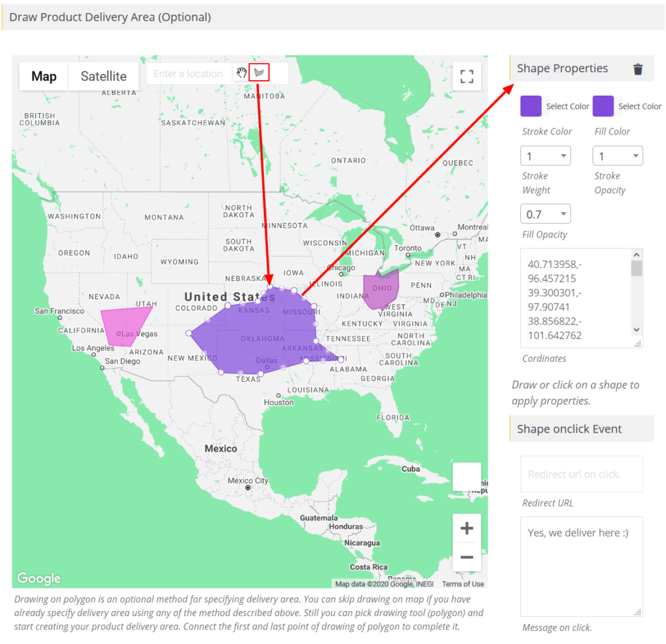The image size is (666, 644).
Task: Switch to Map view
Action: click(x=43, y=76)
